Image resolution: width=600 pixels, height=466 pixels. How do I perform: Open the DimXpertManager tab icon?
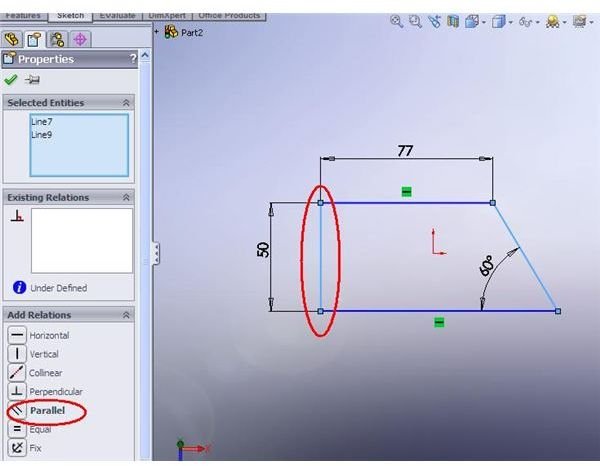tap(80, 39)
